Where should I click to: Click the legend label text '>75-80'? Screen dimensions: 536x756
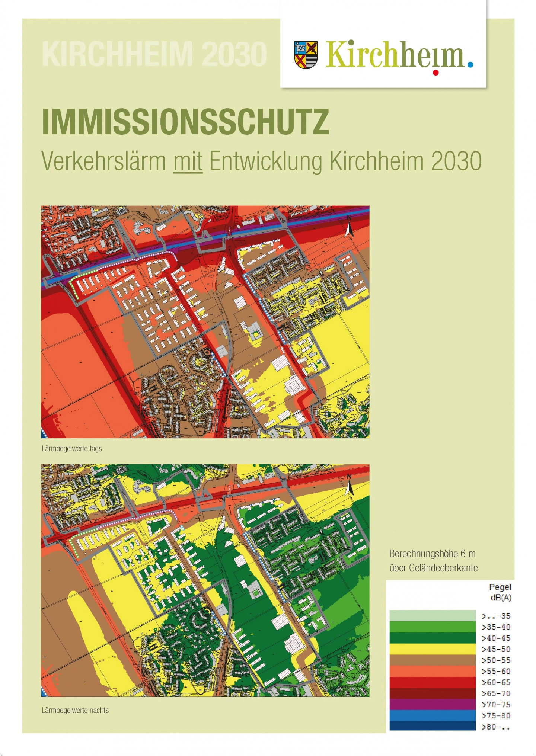click(496, 716)
